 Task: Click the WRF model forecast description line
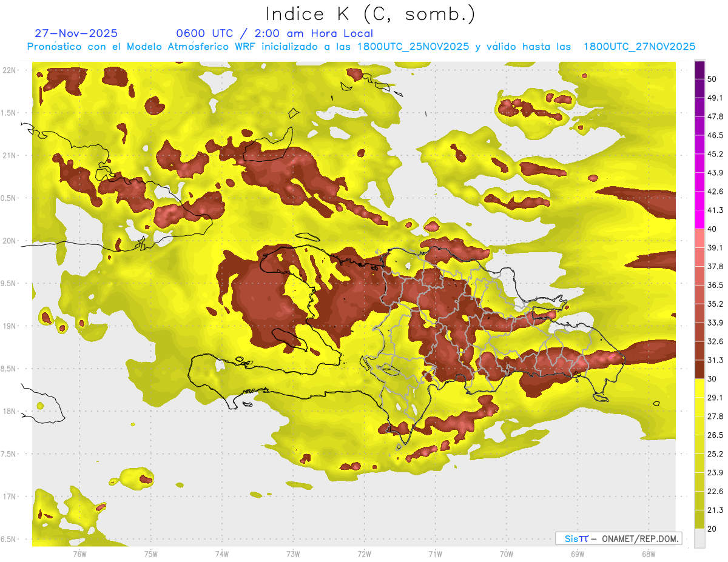click(361, 46)
